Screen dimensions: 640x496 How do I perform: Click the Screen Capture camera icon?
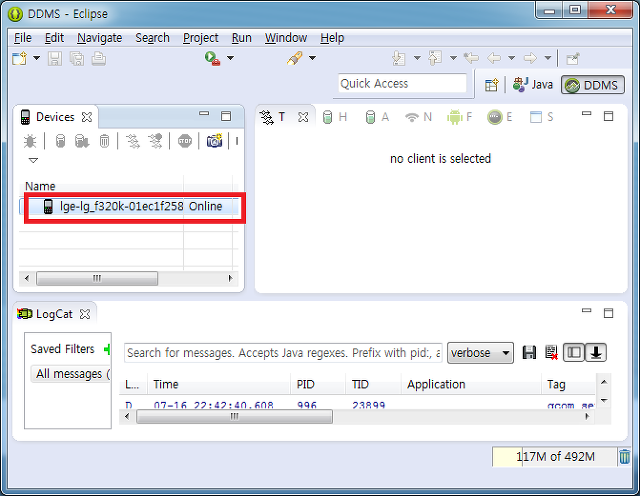(x=214, y=141)
